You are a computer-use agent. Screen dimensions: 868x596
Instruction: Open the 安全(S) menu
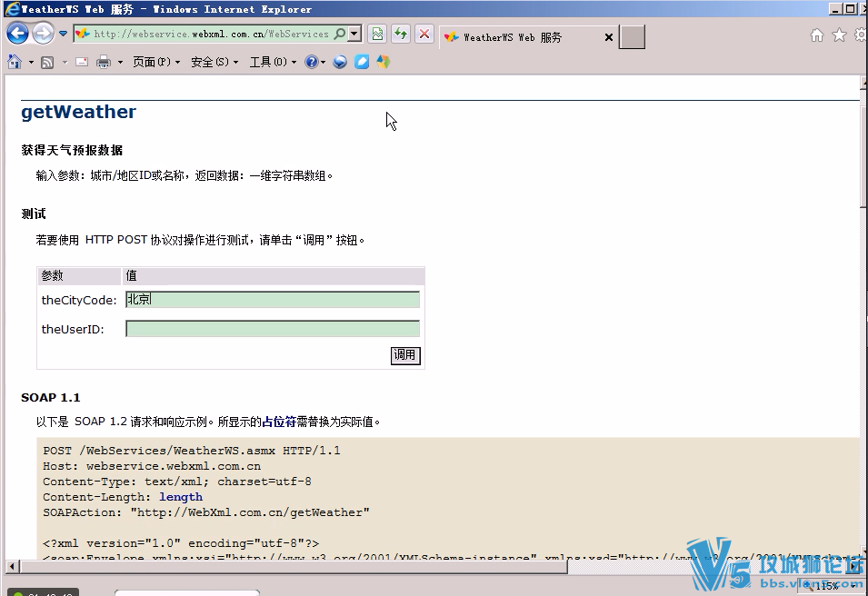coord(215,62)
